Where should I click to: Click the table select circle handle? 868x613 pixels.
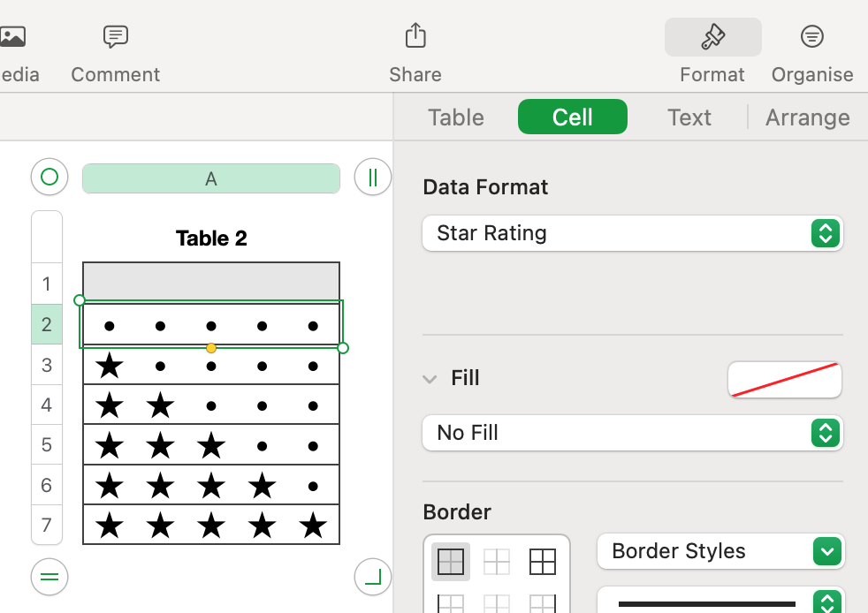pyautogui.click(x=49, y=178)
